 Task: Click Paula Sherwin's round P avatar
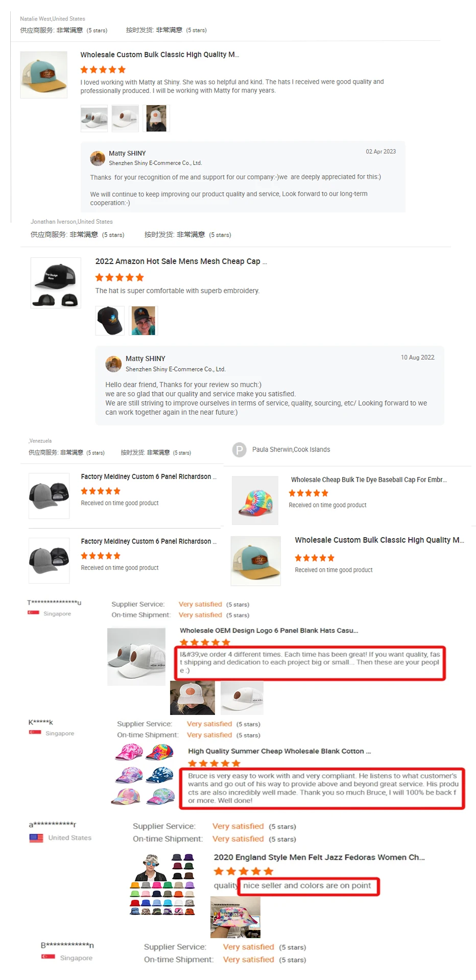(239, 450)
